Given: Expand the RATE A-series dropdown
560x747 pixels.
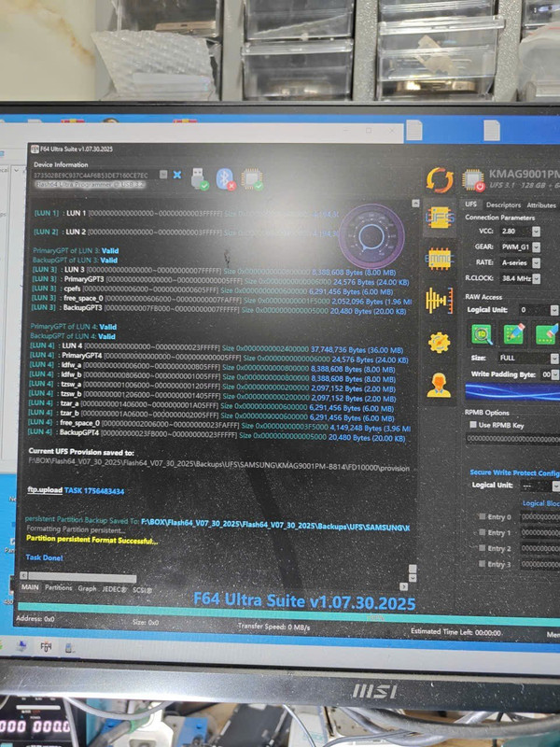Looking at the screenshot, I should click(x=536, y=262).
